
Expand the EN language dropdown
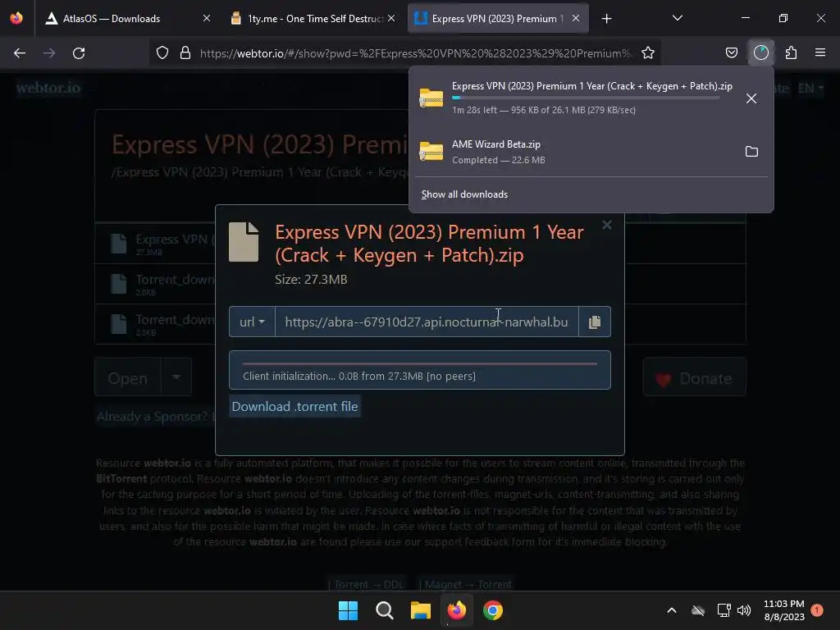[x=810, y=89]
